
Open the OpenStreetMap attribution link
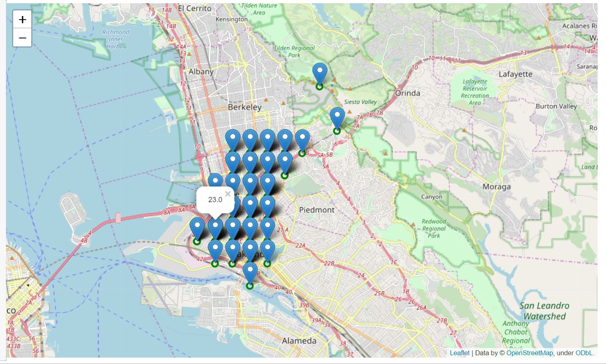point(529,354)
